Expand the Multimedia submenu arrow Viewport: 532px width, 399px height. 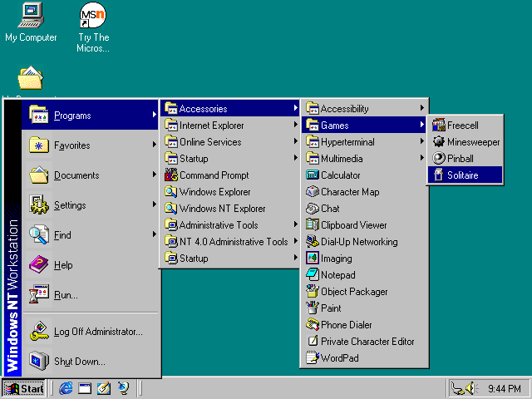(421, 158)
